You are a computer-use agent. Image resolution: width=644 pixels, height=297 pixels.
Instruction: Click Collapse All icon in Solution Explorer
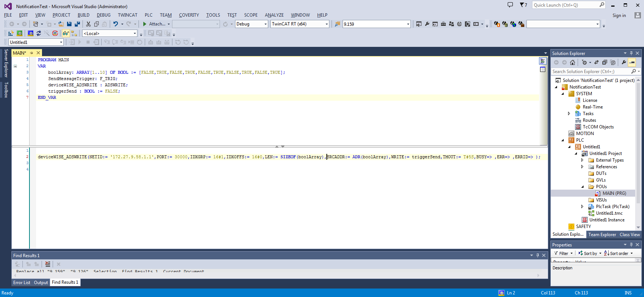[x=605, y=62]
